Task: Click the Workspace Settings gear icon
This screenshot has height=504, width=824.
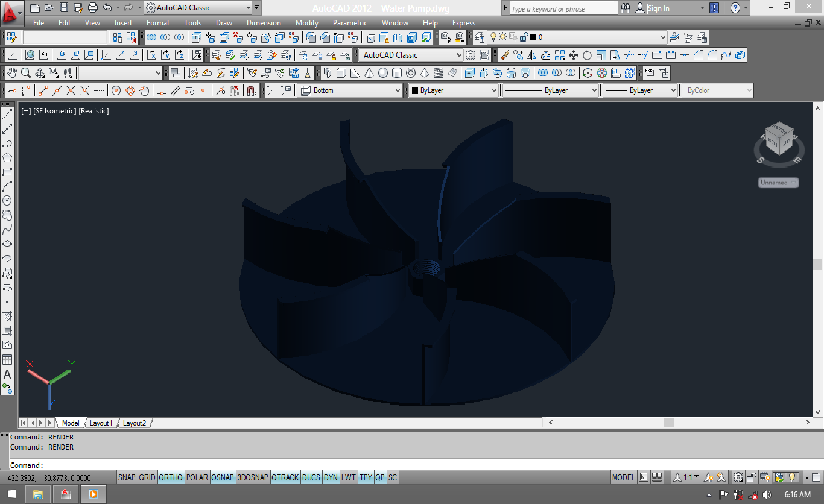Action: click(471, 55)
